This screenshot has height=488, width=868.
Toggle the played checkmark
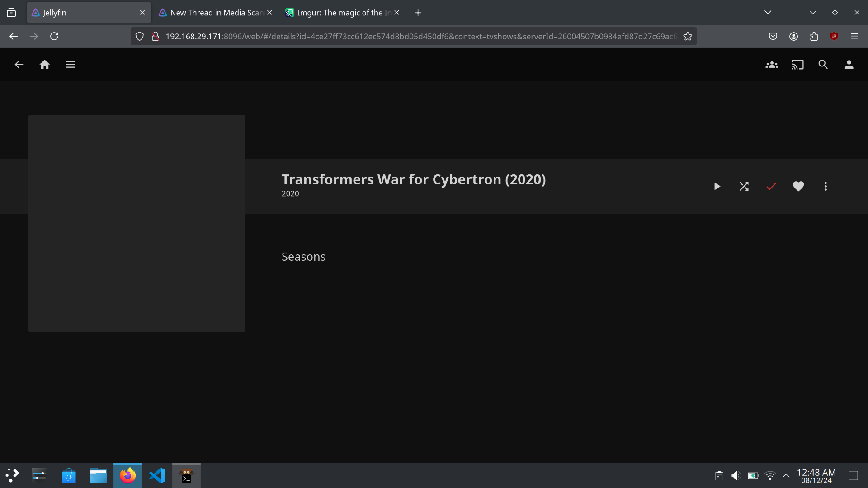coord(771,186)
